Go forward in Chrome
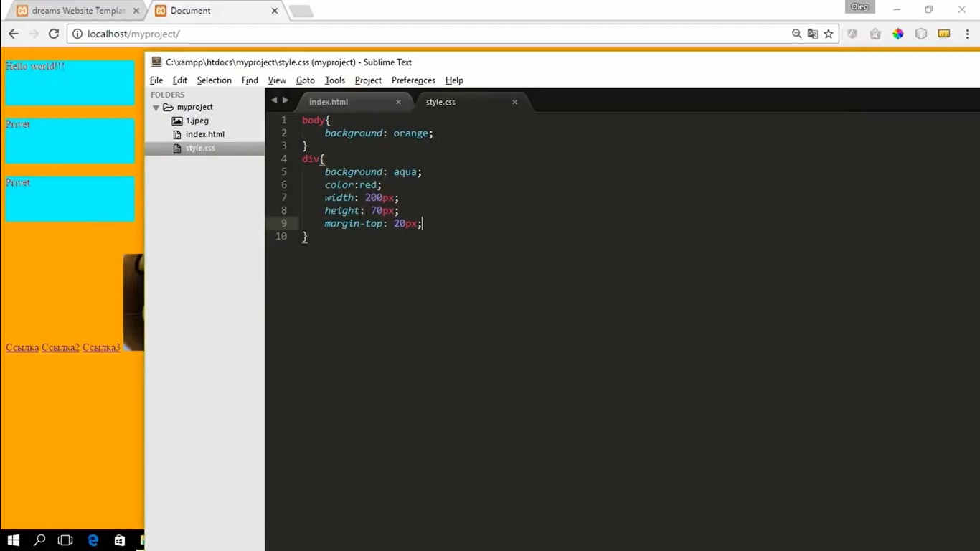The height and width of the screenshot is (551, 980). tap(33, 34)
